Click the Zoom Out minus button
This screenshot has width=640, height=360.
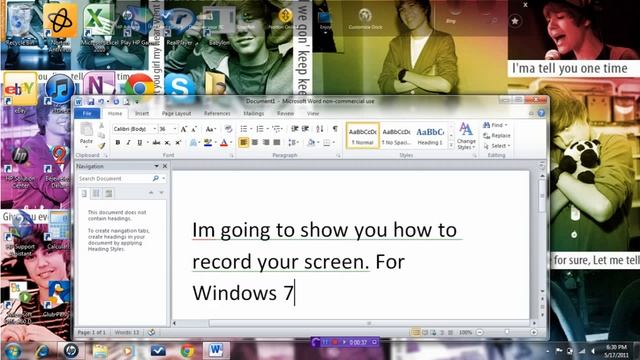coord(480,333)
